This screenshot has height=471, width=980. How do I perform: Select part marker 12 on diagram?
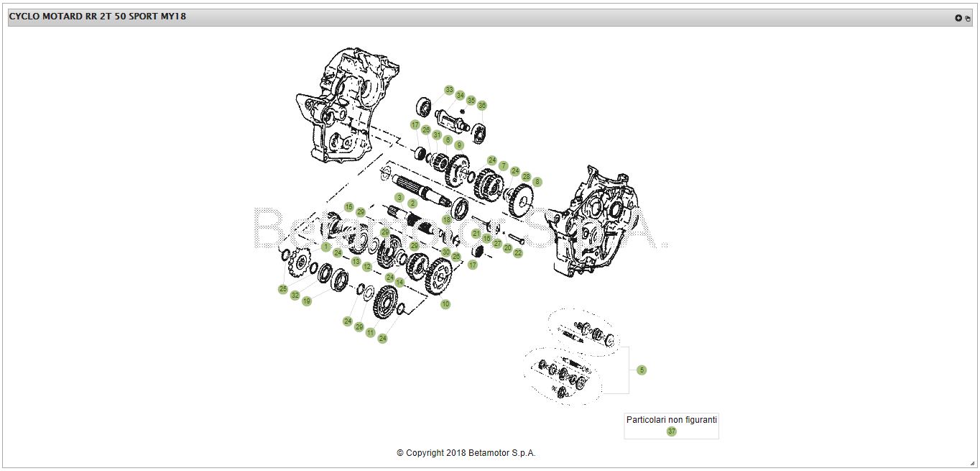pyautogui.click(x=367, y=267)
